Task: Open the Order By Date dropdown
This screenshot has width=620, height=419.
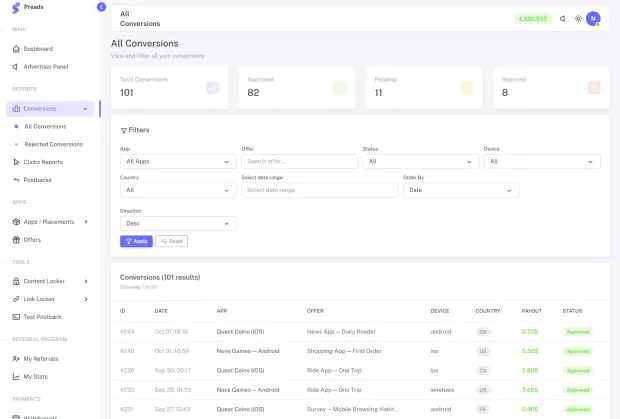Action: pos(461,190)
